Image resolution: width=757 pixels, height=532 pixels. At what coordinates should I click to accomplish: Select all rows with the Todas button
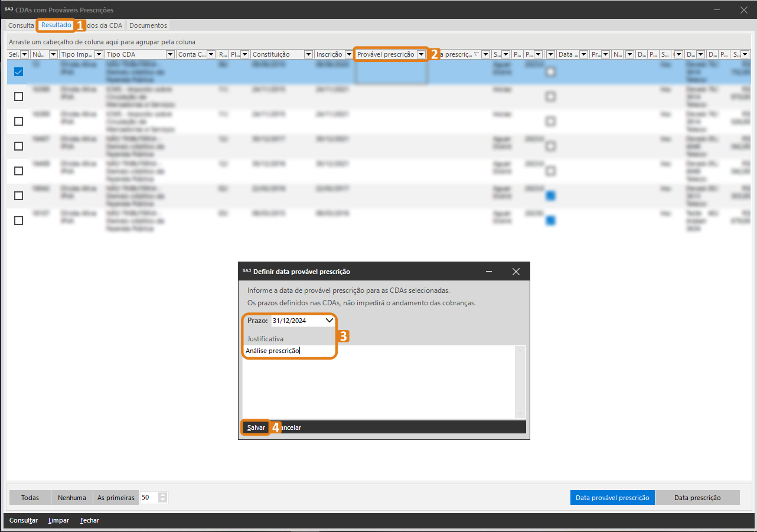pyautogui.click(x=30, y=498)
